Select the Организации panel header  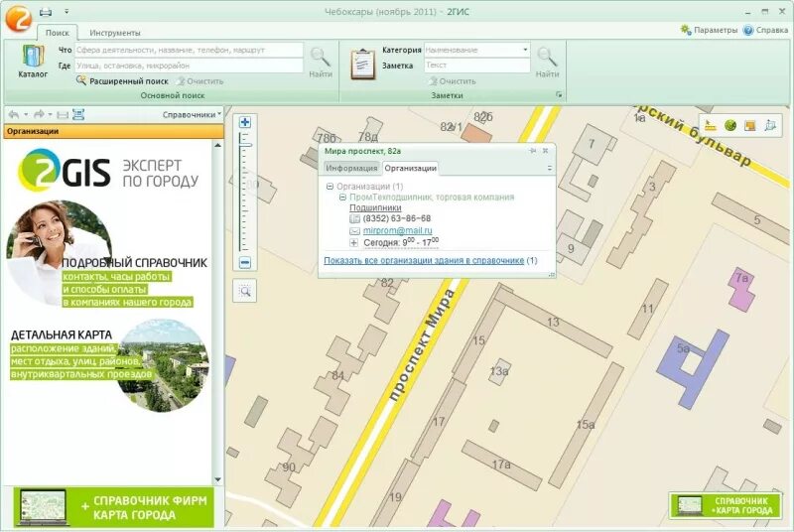113,131
